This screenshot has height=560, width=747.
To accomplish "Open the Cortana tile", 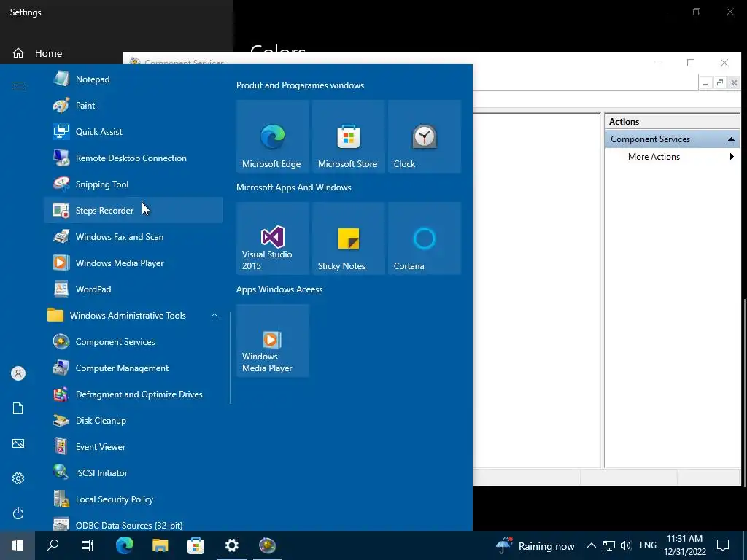I will [x=425, y=238].
